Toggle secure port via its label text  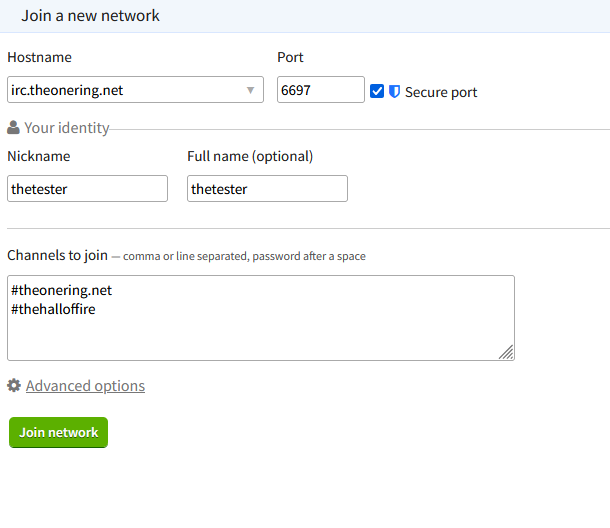[441, 92]
